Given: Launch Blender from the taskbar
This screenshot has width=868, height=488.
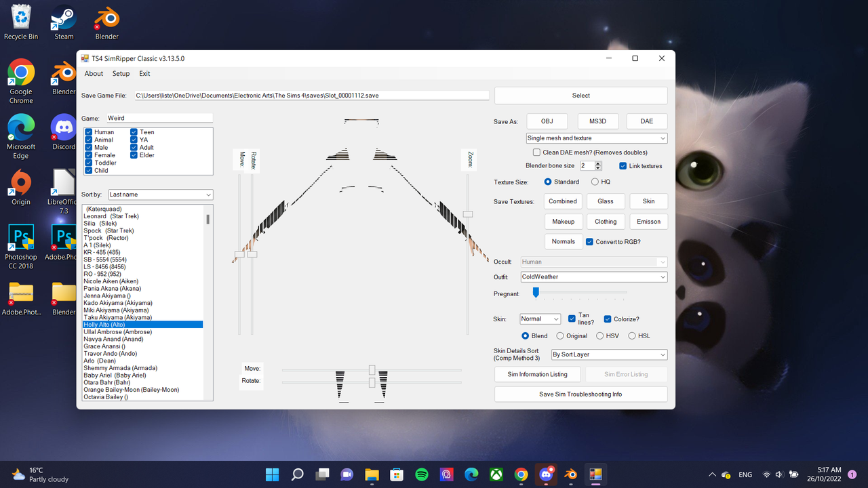Looking at the screenshot, I should coord(570,474).
